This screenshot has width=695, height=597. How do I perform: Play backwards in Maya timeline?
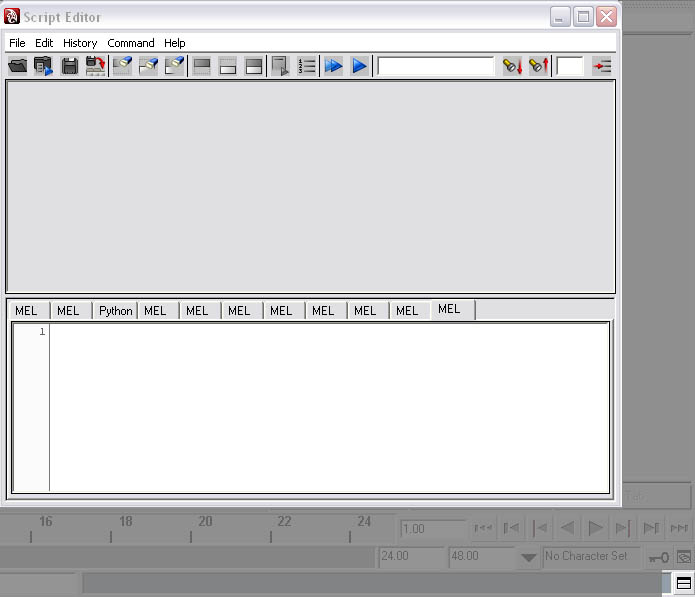point(567,528)
